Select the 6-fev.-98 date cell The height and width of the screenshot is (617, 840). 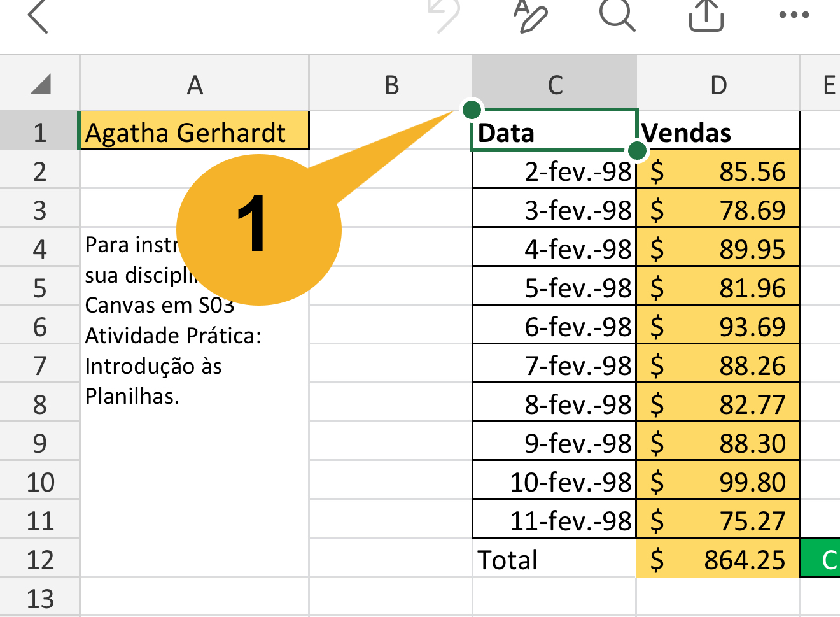coord(554,326)
